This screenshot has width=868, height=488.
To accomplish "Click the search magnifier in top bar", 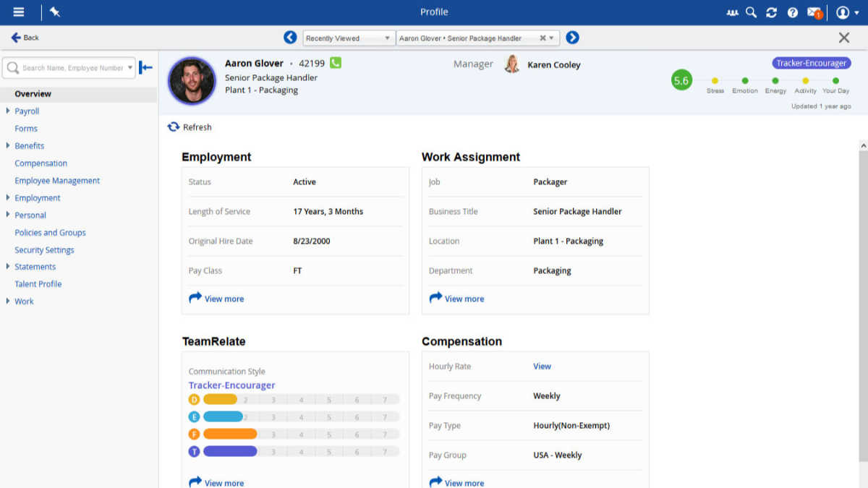I will coord(752,12).
